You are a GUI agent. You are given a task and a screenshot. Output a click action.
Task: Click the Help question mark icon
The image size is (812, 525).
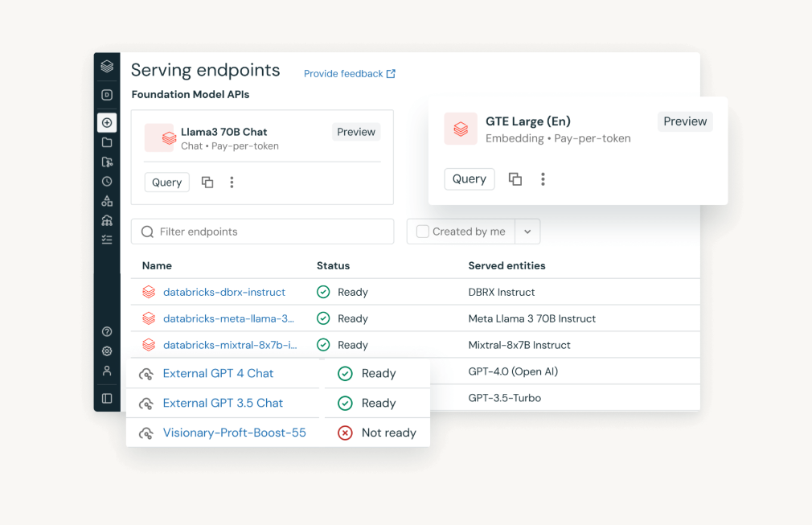point(107,331)
